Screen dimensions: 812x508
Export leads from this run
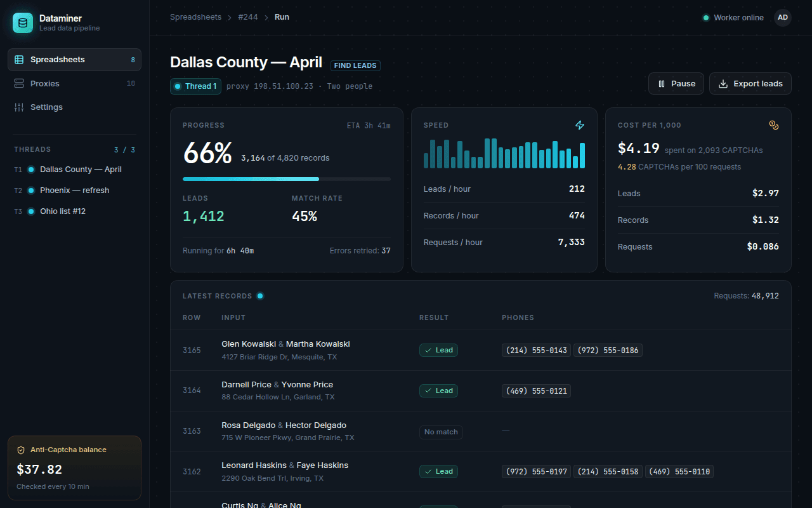750,84
